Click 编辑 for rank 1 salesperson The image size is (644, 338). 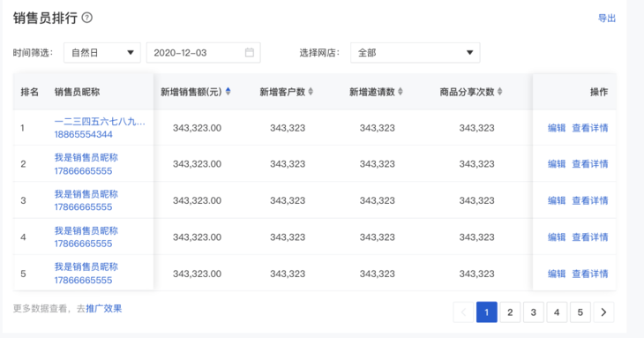557,128
